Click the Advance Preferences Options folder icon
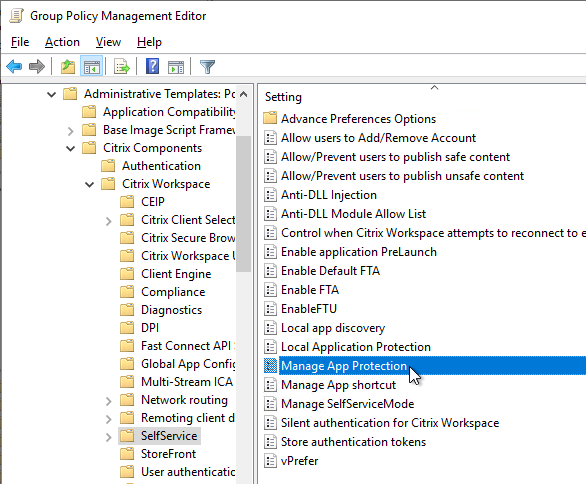 pyautogui.click(x=270, y=118)
